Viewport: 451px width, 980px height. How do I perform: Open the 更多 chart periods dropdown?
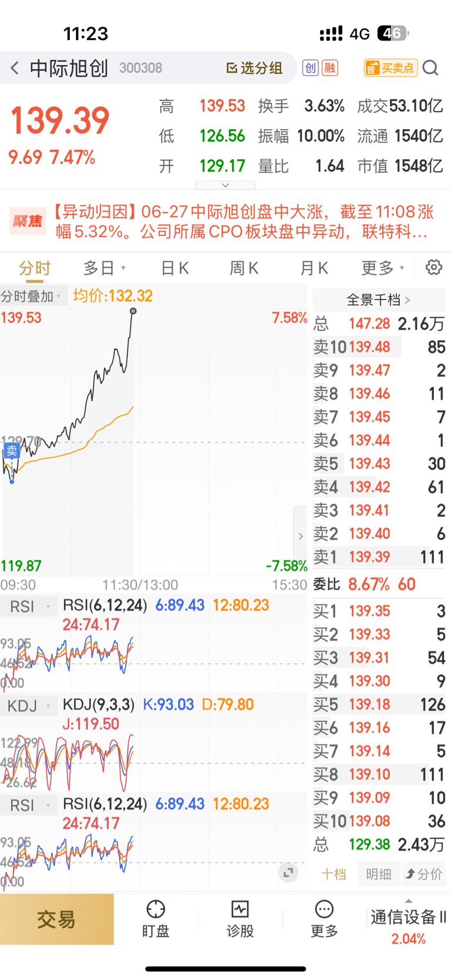tap(382, 268)
